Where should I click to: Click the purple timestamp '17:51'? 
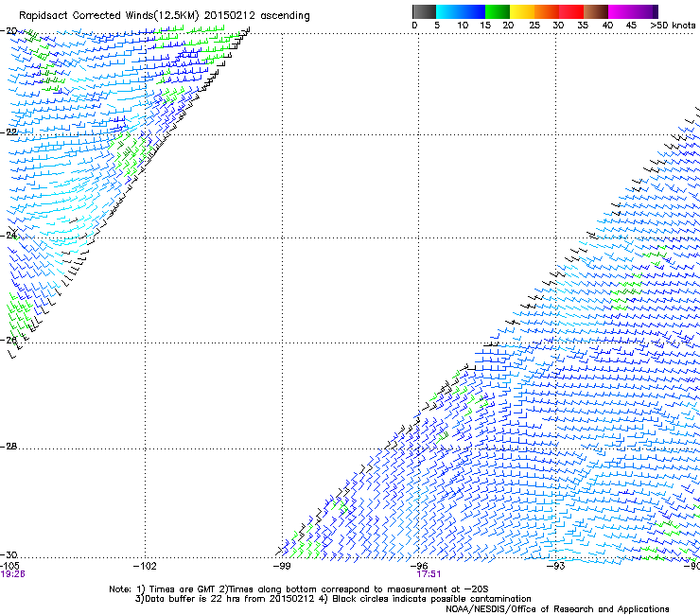(429, 574)
